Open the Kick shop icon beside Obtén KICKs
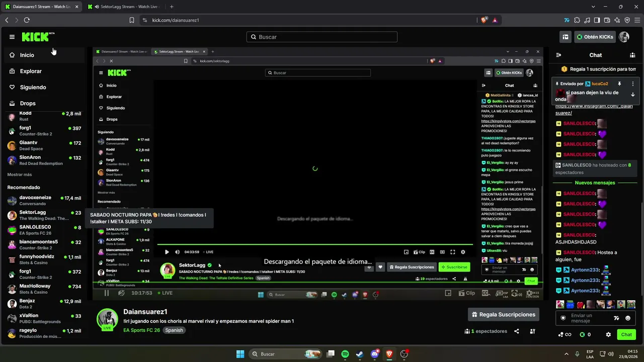Viewport: 644px width, 362px height. pyautogui.click(x=566, y=37)
